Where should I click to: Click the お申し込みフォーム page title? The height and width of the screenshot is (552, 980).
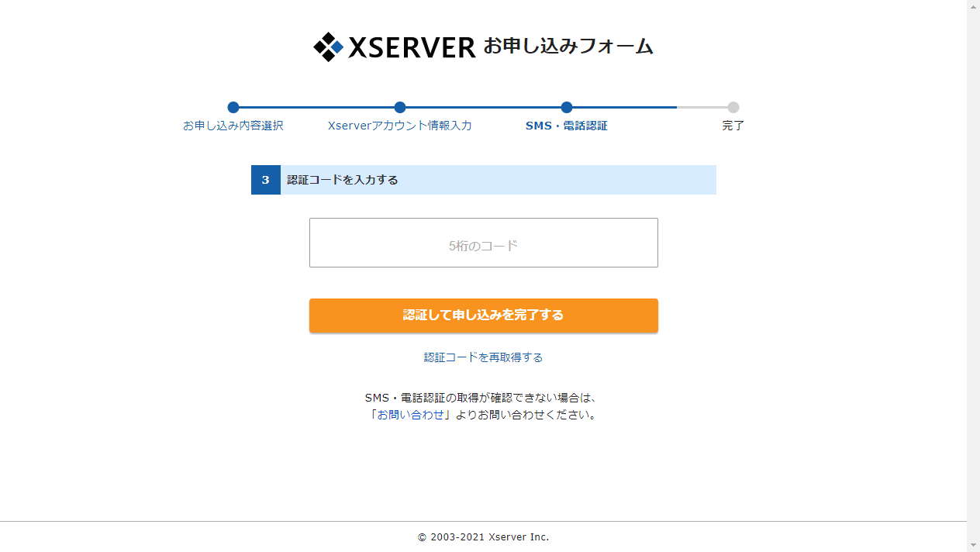(568, 47)
